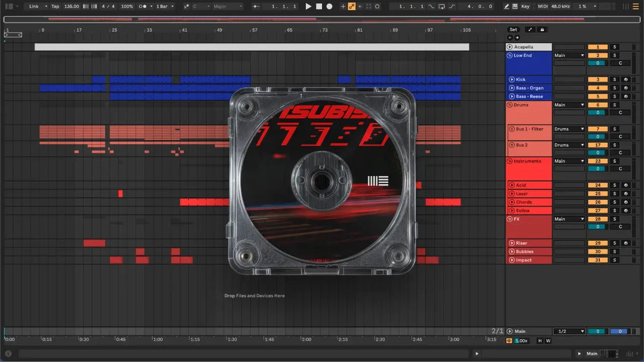Start playback with the Play button

click(308, 6)
